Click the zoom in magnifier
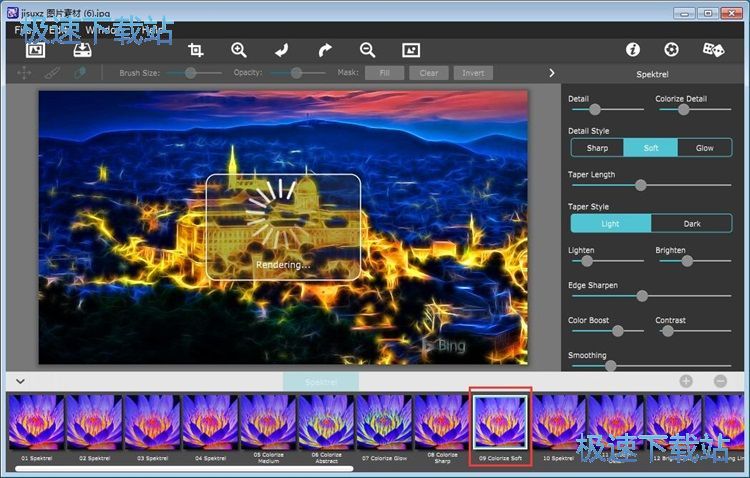Screen dimensions: 750x478 point(239,50)
